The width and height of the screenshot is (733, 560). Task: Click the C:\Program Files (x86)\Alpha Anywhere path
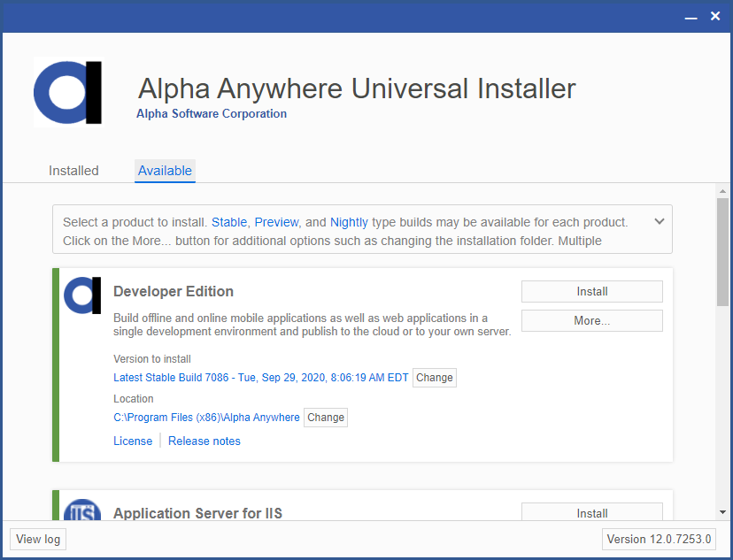[x=206, y=417]
